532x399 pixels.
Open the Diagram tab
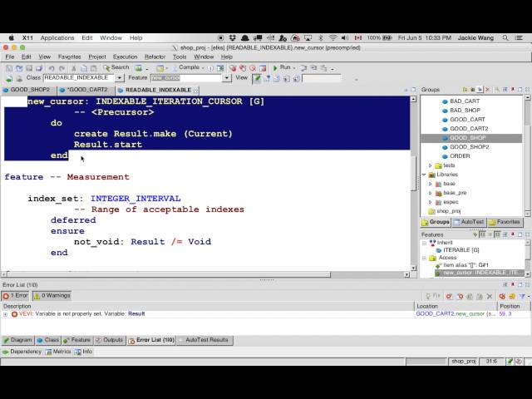(x=17, y=340)
